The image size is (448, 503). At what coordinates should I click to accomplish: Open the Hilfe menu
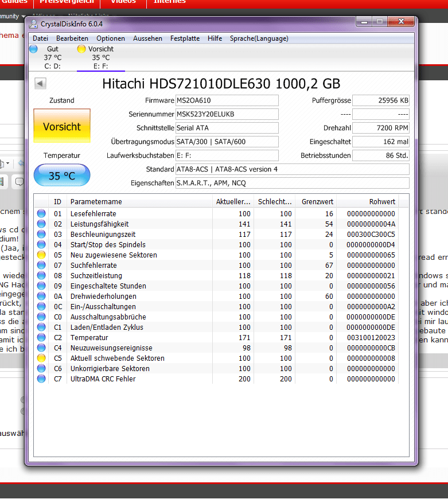(215, 38)
